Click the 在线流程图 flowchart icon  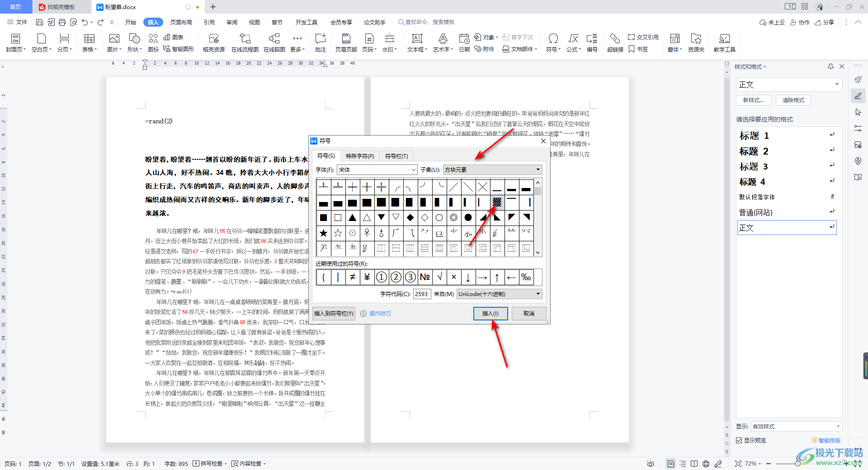coord(245,43)
